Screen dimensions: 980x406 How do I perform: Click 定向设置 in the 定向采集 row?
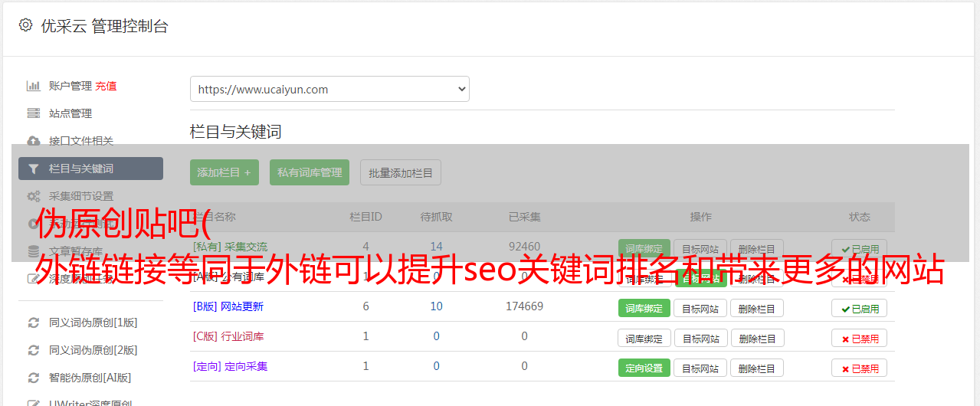coord(644,368)
